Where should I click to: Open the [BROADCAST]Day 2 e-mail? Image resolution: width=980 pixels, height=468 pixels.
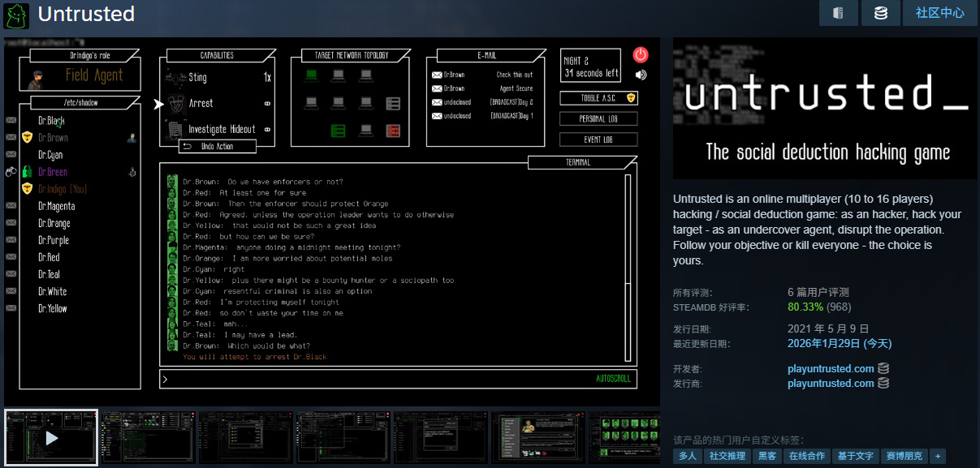coord(483,102)
